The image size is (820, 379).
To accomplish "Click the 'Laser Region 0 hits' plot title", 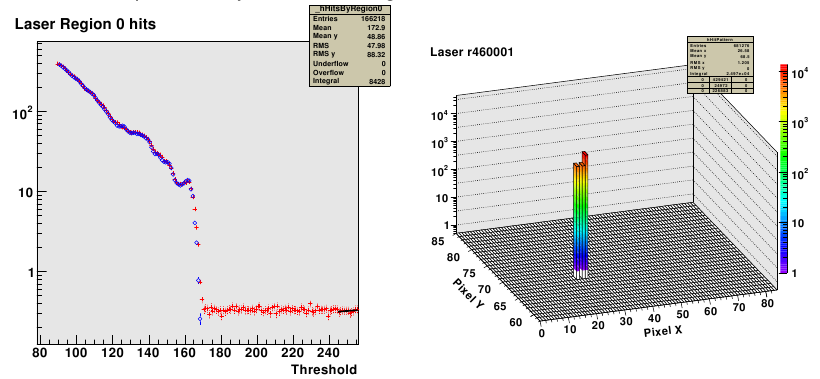I will pyautogui.click(x=85, y=24).
